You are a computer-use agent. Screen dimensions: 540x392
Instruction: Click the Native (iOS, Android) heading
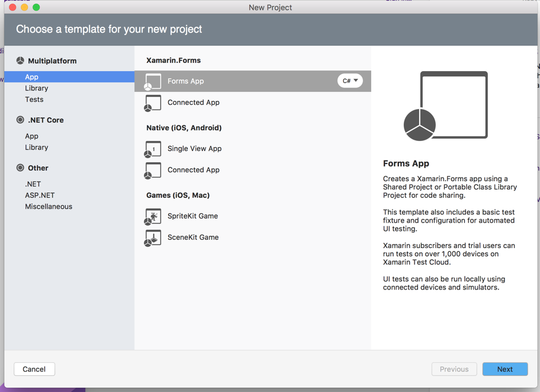[x=184, y=128]
